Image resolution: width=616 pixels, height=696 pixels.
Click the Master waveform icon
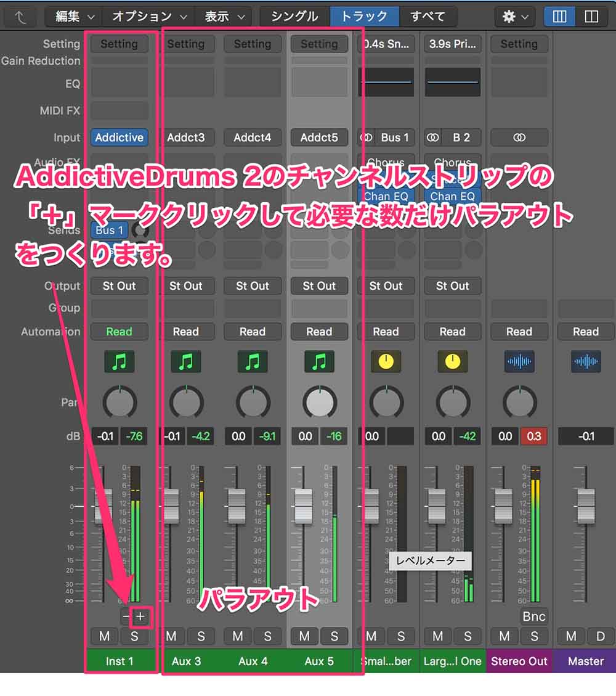[x=586, y=362]
